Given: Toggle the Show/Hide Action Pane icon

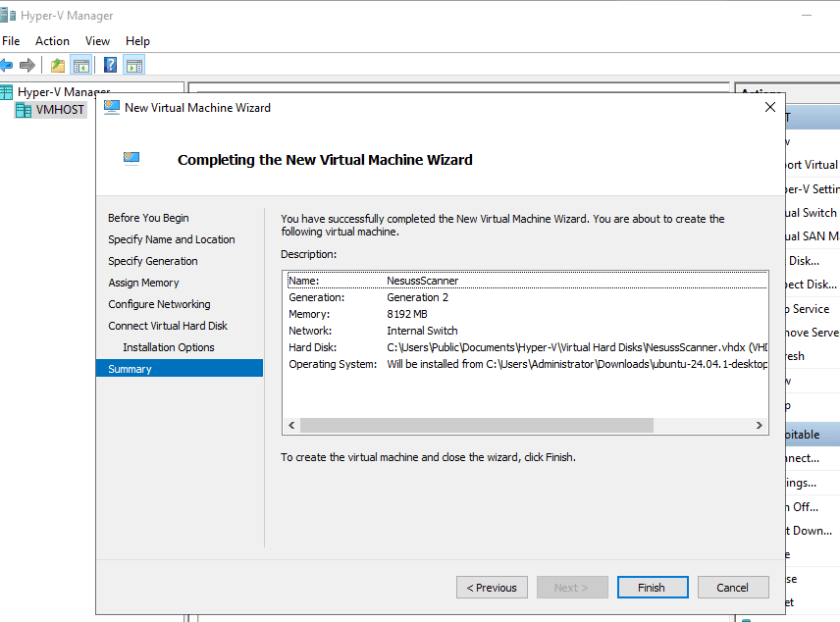Looking at the screenshot, I should coord(133,66).
